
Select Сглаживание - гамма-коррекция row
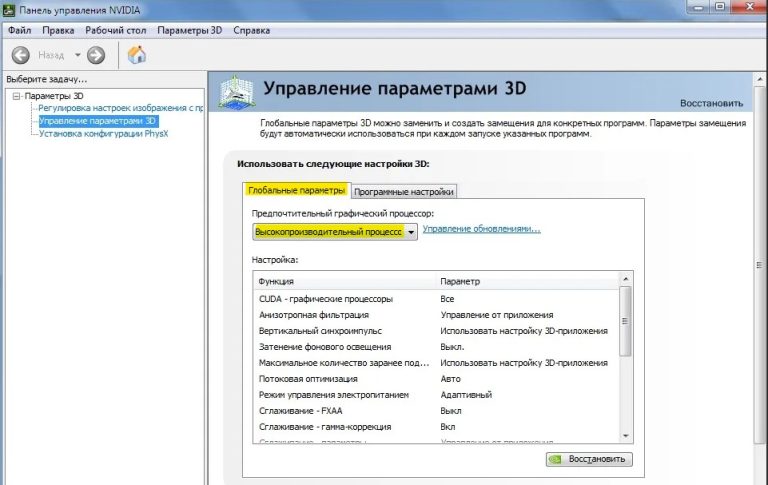436,427
